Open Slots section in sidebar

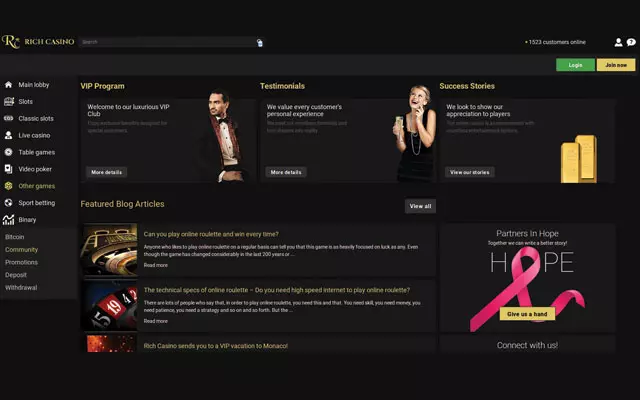point(25,102)
